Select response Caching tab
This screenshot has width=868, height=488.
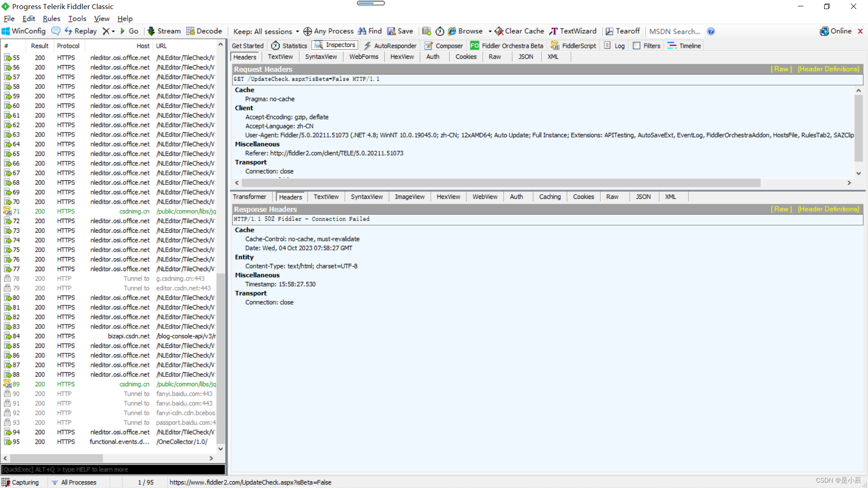pyautogui.click(x=550, y=197)
